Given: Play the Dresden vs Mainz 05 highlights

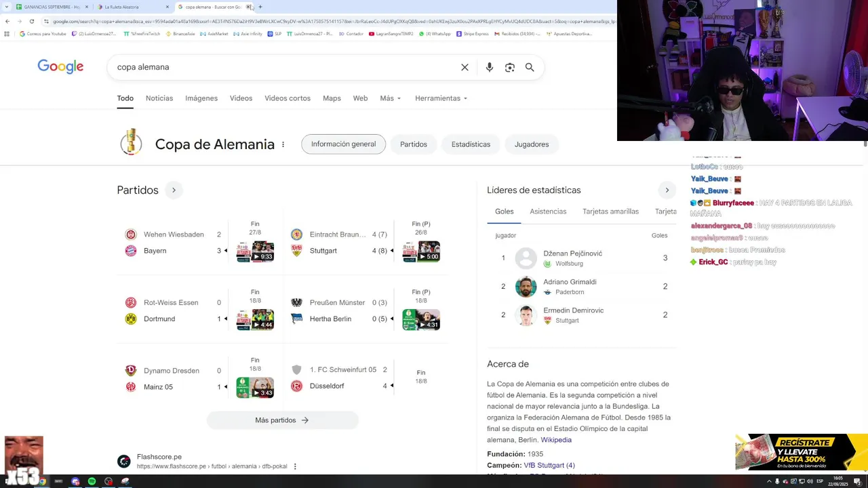Looking at the screenshot, I should [x=255, y=387].
